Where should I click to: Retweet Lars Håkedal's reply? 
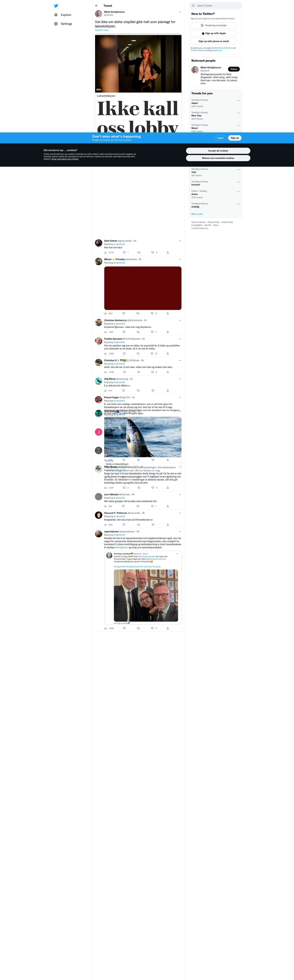tap(138, 506)
